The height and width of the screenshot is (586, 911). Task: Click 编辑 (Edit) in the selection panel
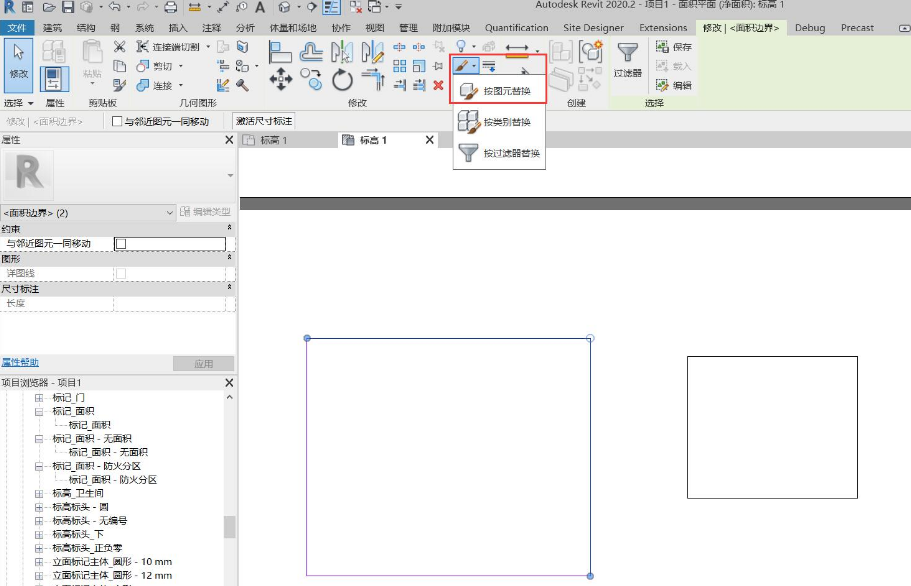pyautogui.click(x=674, y=85)
